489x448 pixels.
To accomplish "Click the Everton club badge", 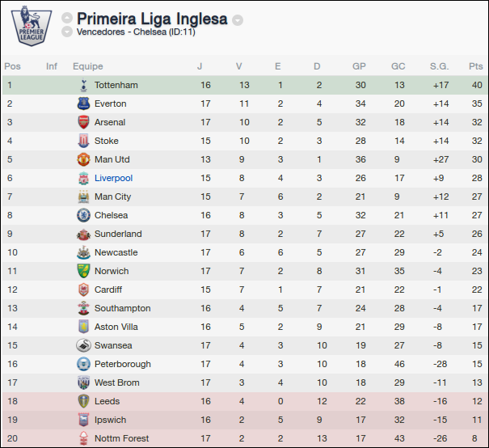I will (x=83, y=104).
